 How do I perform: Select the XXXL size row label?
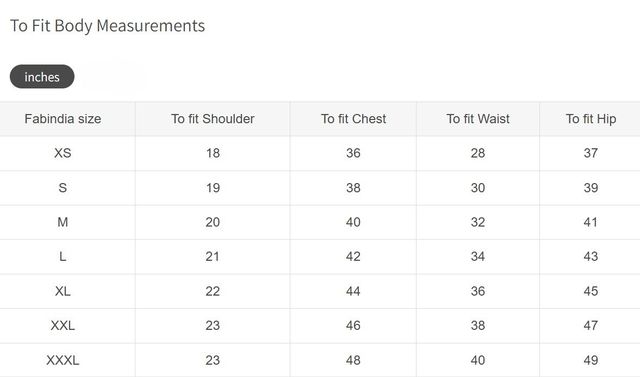[x=63, y=360]
